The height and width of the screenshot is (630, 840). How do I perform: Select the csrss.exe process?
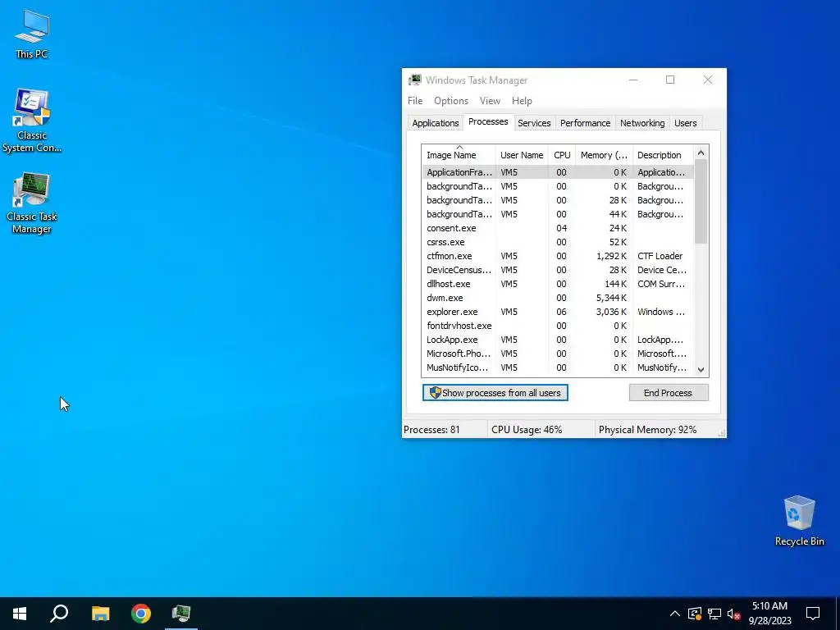coord(557,242)
